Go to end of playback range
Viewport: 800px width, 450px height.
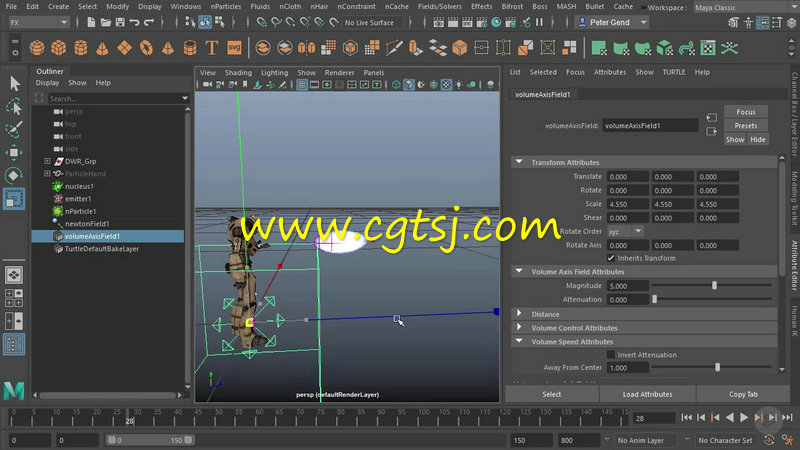point(788,417)
